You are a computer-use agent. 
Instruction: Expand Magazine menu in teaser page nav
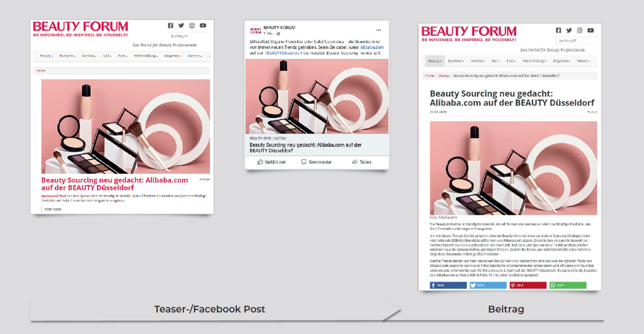174,56
